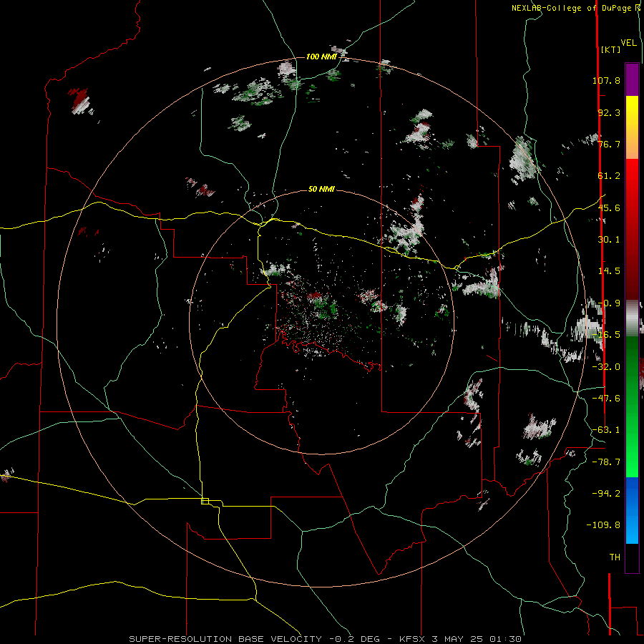The width and height of the screenshot is (644, 644).
Task: Click the 45.6 velocity scale value
Action: [x=609, y=208]
